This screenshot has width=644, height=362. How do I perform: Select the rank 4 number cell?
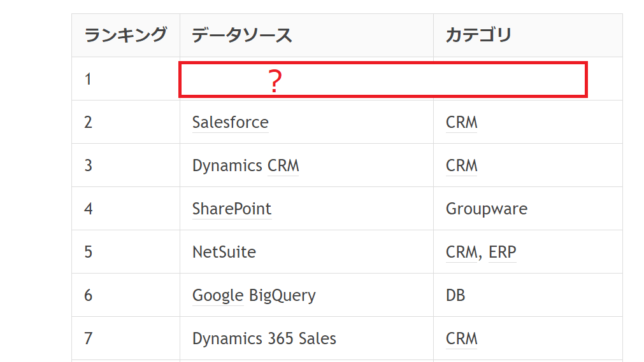[88, 209]
